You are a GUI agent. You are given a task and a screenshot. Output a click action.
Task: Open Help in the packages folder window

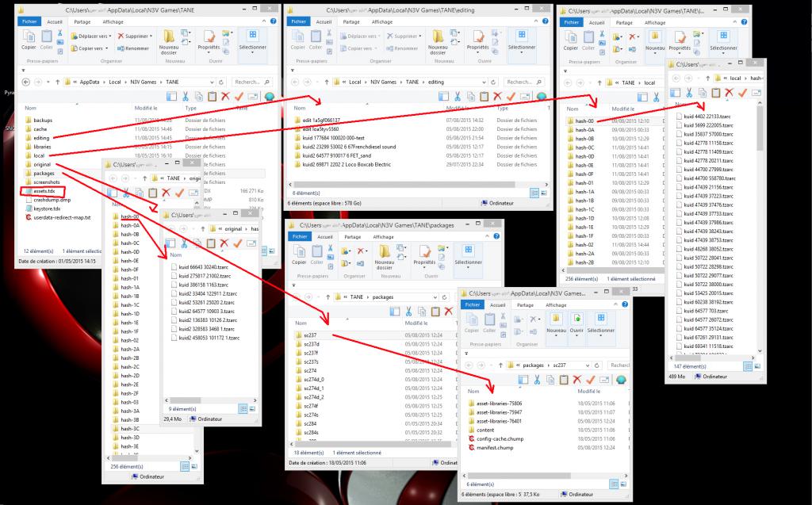[496, 236]
